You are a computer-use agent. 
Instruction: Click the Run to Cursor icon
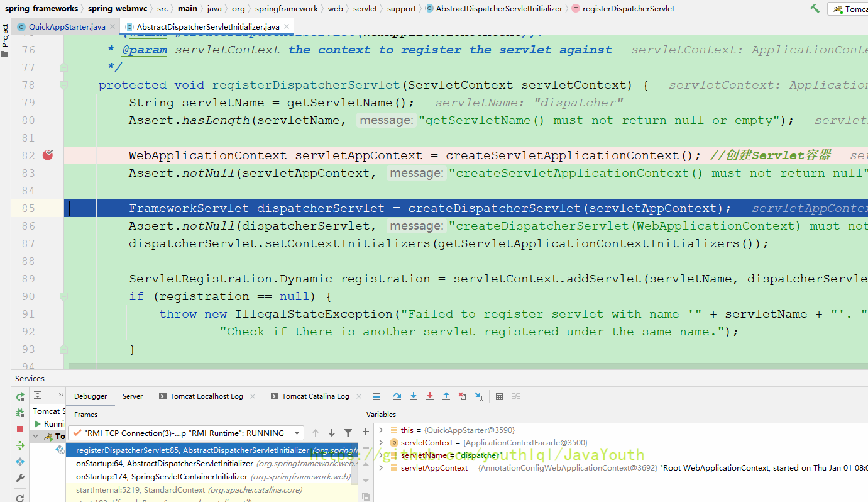click(x=479, y=396)
